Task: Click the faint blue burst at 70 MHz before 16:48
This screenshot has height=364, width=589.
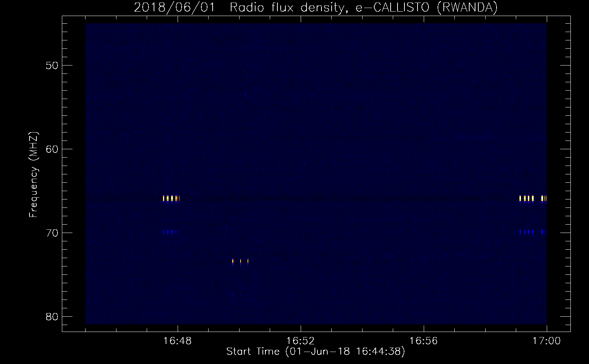Action: coord(171,232)
